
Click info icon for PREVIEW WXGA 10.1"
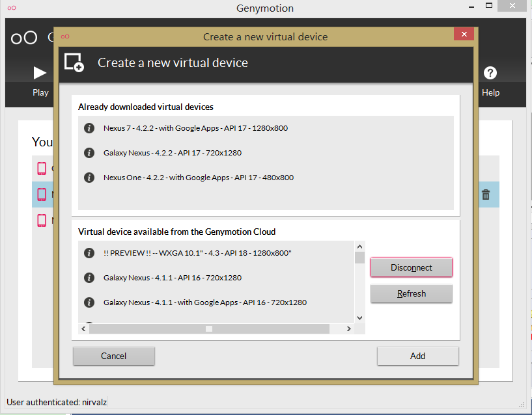tap(89, 253)
